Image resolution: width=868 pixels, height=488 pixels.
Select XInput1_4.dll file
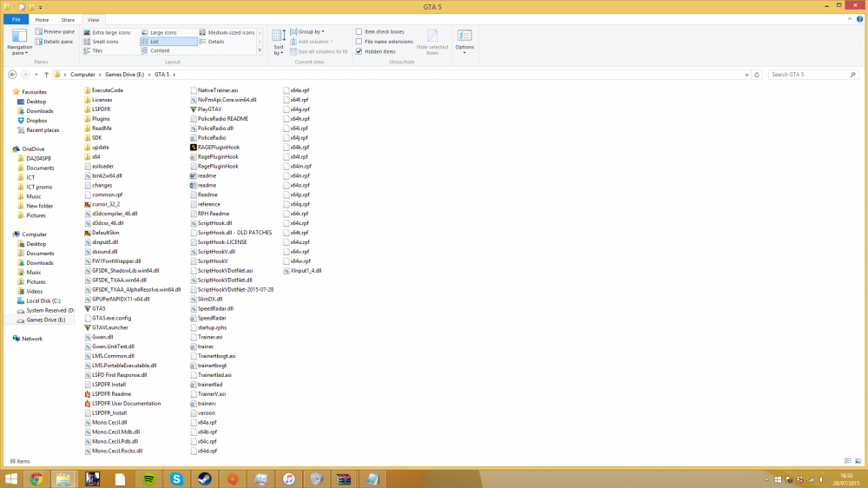tap(302, 271)
